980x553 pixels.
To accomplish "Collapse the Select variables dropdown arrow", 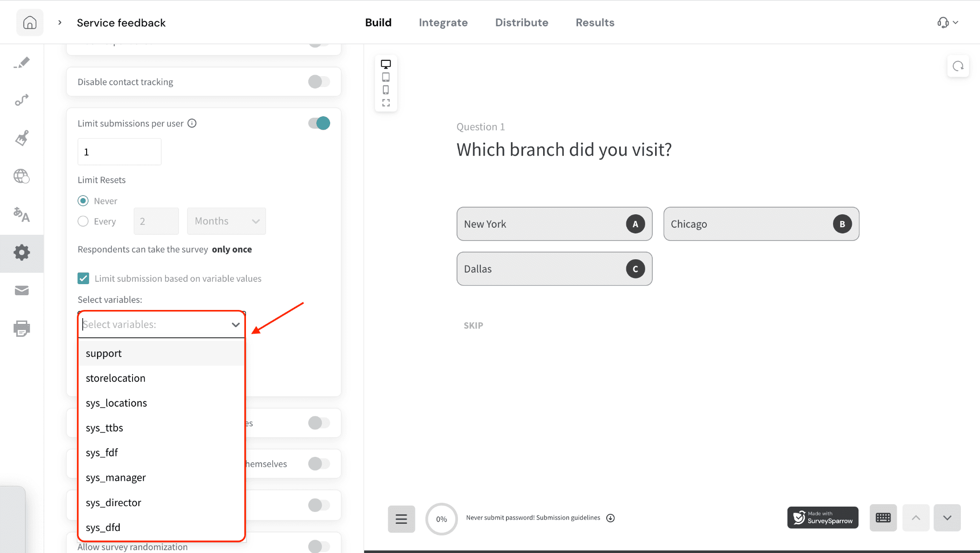I will [235, 325].
